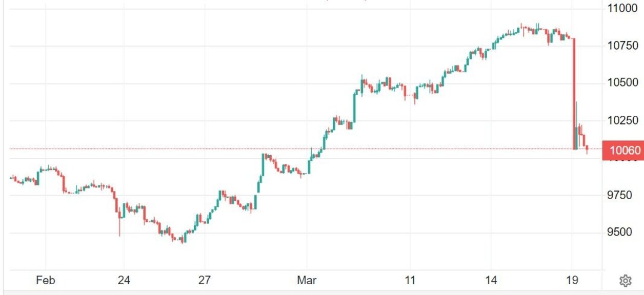Click the tall green candle after Mar label
Screen dimensions: 644x295
[355, 108]
